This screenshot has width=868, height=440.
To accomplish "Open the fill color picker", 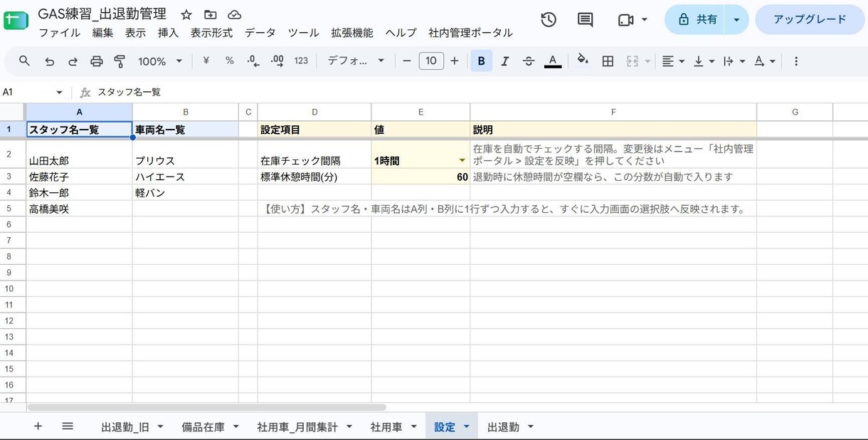I will 583,61.
